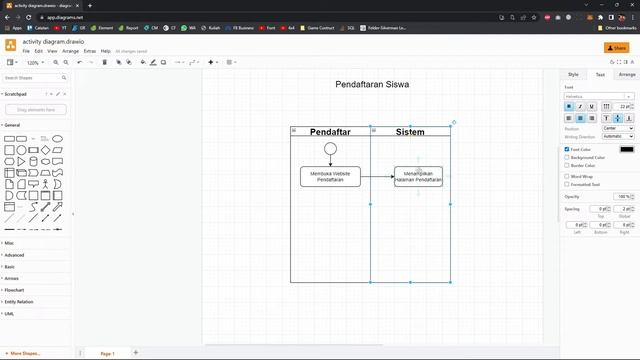Image resolution: width=640 pixels, height=360 pixels.
Task: Open the Help menu
Action: [105, 51]
